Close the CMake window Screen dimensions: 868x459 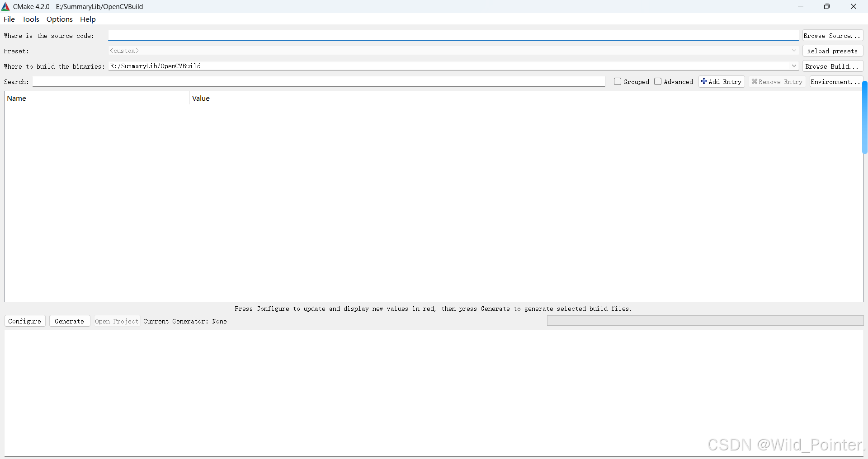(854, 6)
